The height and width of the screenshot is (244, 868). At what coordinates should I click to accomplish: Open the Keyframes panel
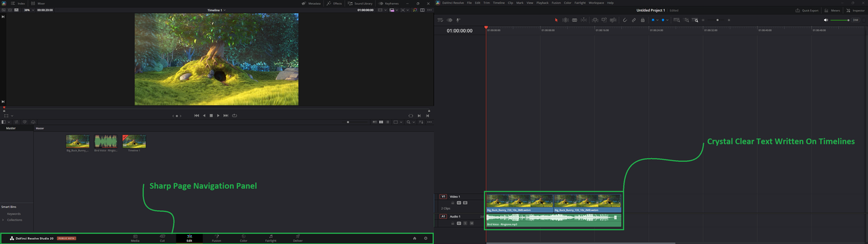pyautogui.click(x=389, y=3)
